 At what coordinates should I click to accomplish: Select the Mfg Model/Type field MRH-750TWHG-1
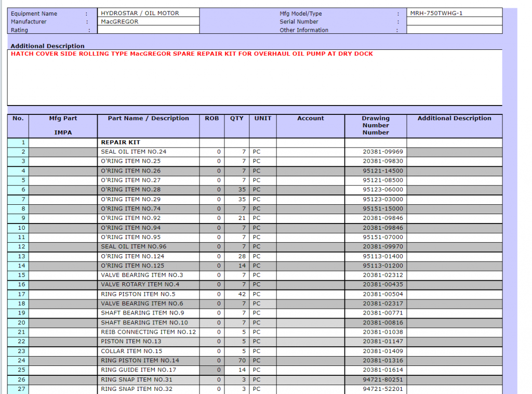[x=454, y=13]
